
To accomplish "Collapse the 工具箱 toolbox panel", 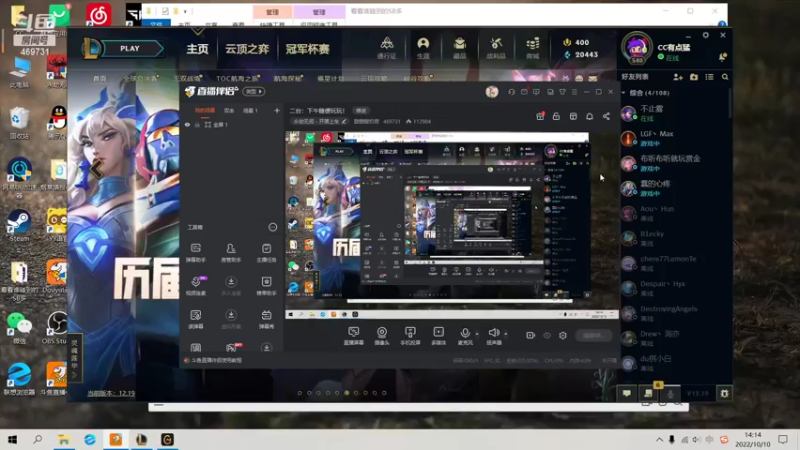I will click(x=273, y=227).
